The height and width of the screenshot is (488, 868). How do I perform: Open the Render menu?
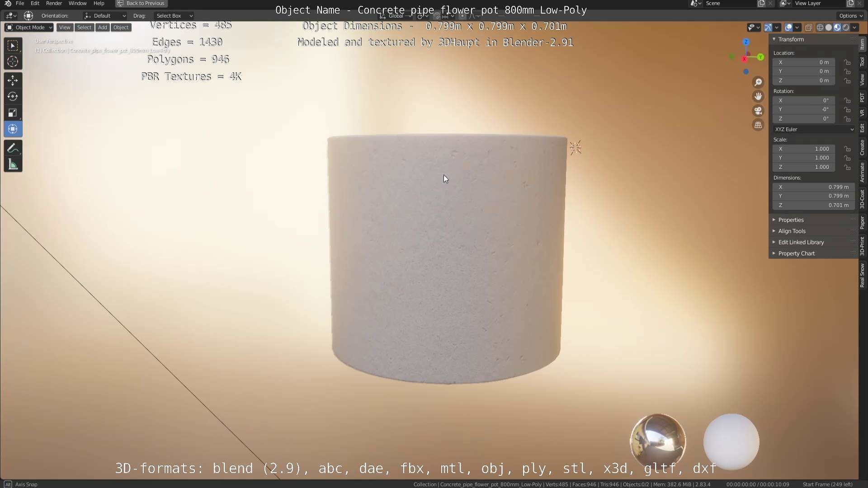54,3
